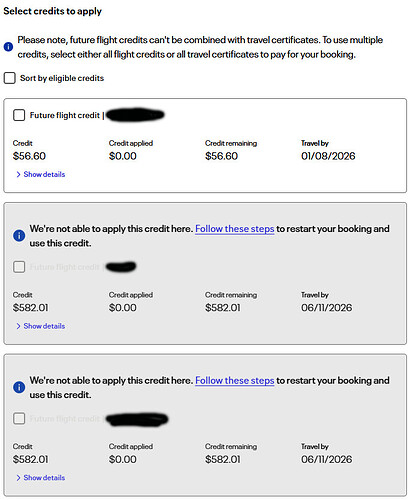Viewport: 410px width, 500px height.
Task: Click the disabled checkbox in the bottom $582.01 credit card
Action: pos(19,418)
